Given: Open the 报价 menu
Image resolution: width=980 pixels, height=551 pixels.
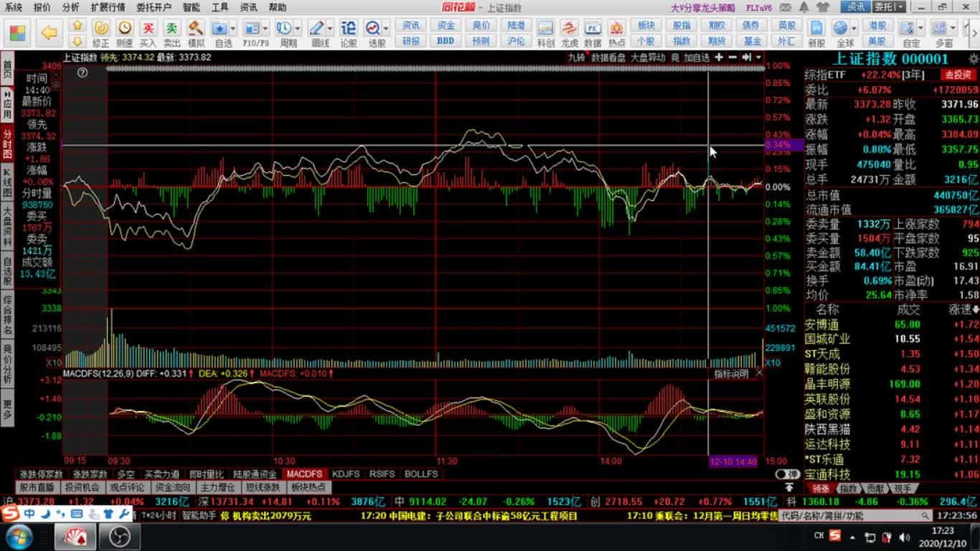Looking at the screenshot, I should pos(42,7).
